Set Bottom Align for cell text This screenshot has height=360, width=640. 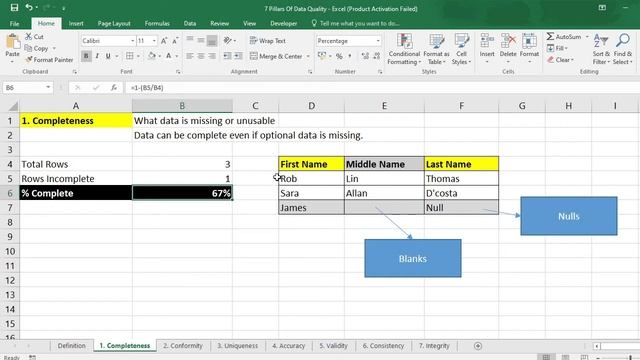point(212,40)
